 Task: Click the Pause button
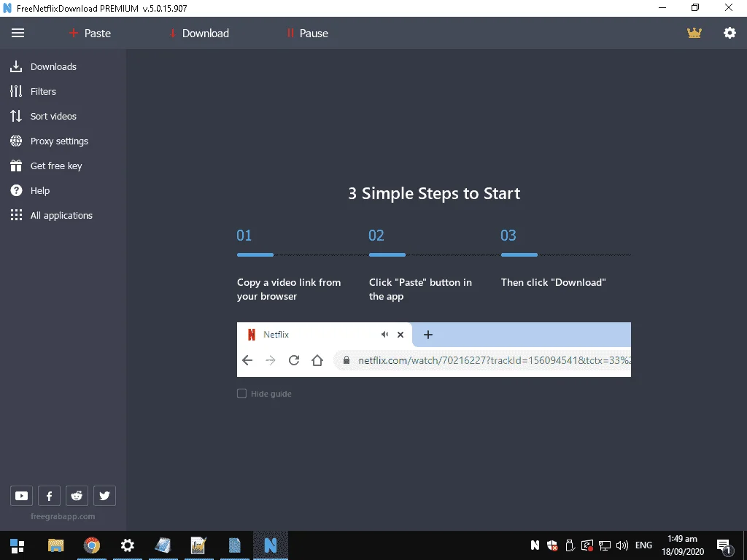(x=307, y=33)
